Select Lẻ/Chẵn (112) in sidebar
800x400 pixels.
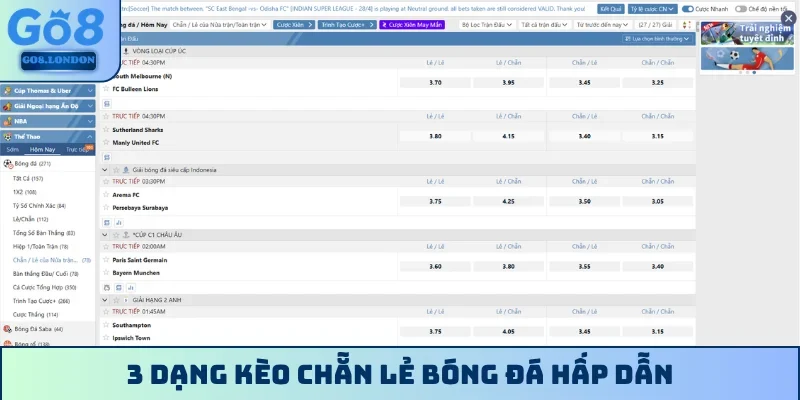30,219
